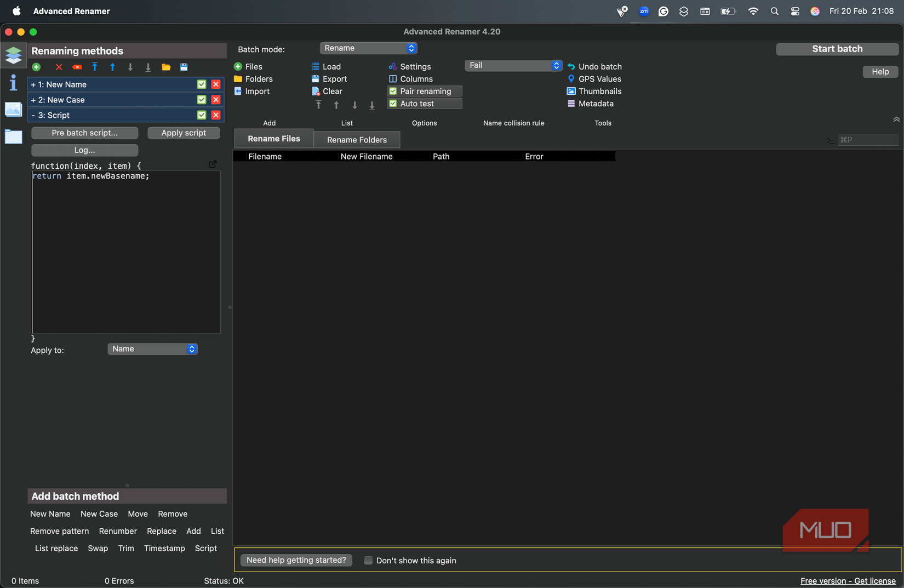Disable the Pair renaming checkbox

point(393,91)
